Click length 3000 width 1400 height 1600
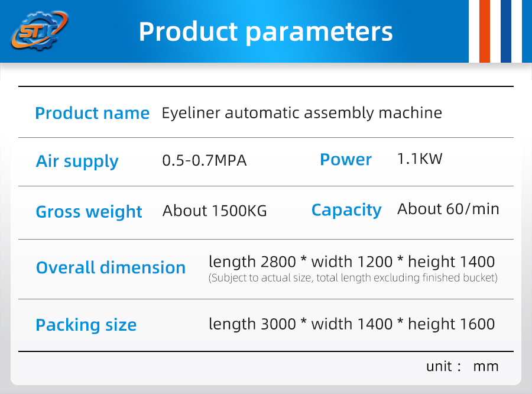Screen dimensions: 532x394 (x=352, y=324)
